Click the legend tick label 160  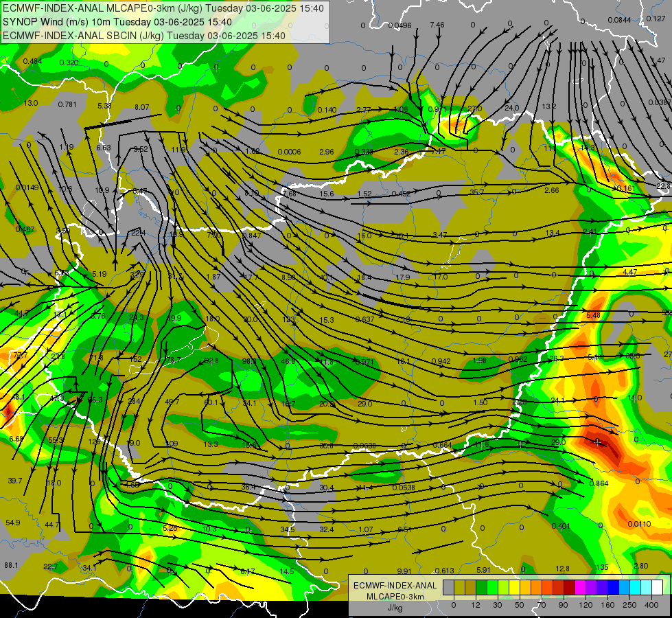[x=607, y=605]
